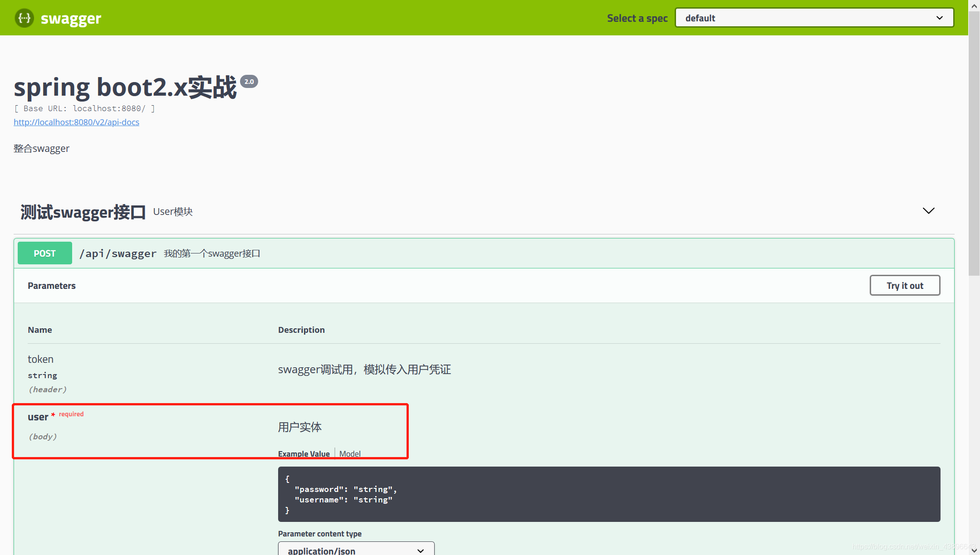980x555 pixels.
Task: Click the spring boot2.x实战 title
Action: point(125,87)
